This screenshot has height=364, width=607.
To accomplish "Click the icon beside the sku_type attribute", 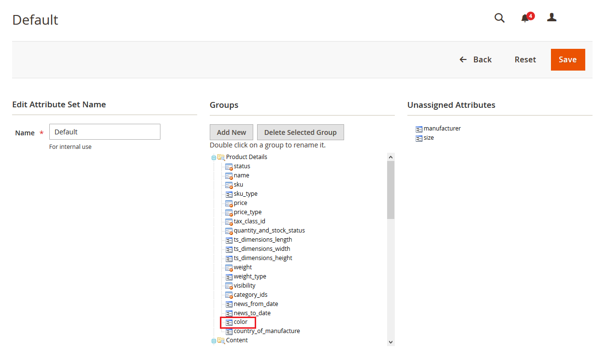I will pos(229,194).
